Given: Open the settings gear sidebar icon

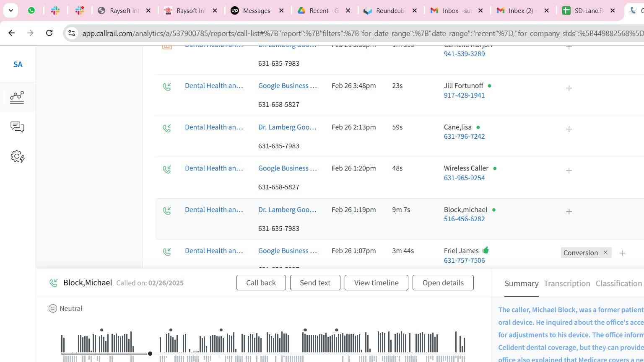Looking at the screenshot, I should pos(18,157).
